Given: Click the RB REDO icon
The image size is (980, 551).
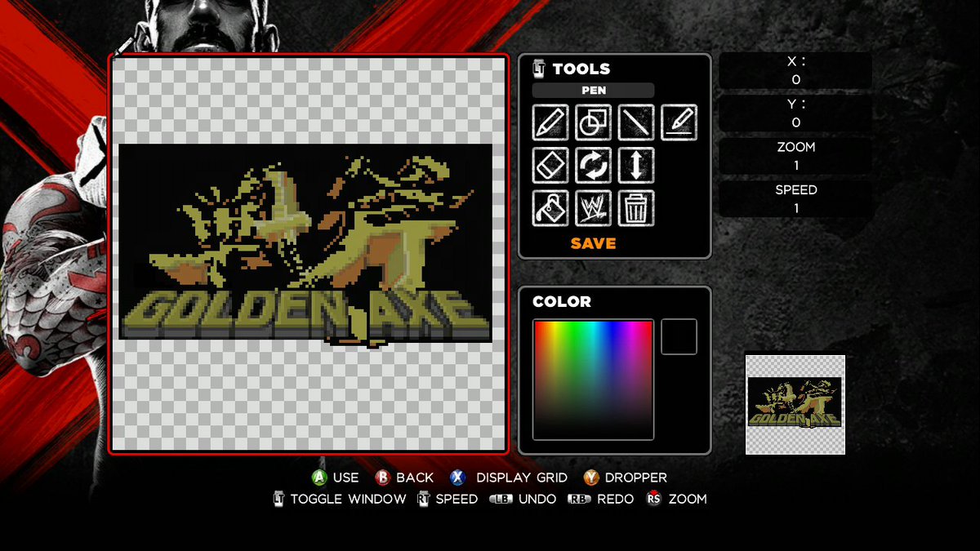Looking at the screenshot, I should [x=579, y=499].
